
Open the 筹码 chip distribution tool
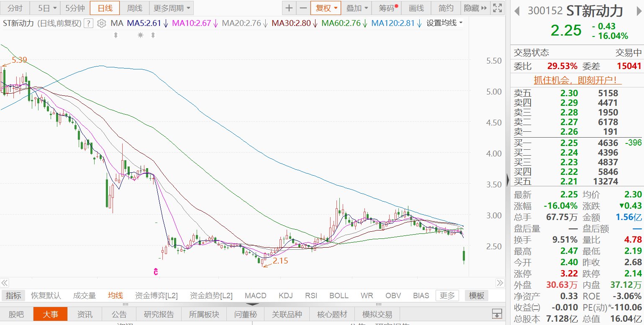[386, 8]
